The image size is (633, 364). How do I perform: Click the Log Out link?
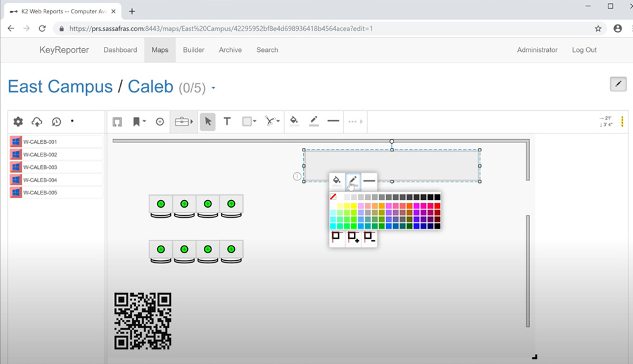584,49
